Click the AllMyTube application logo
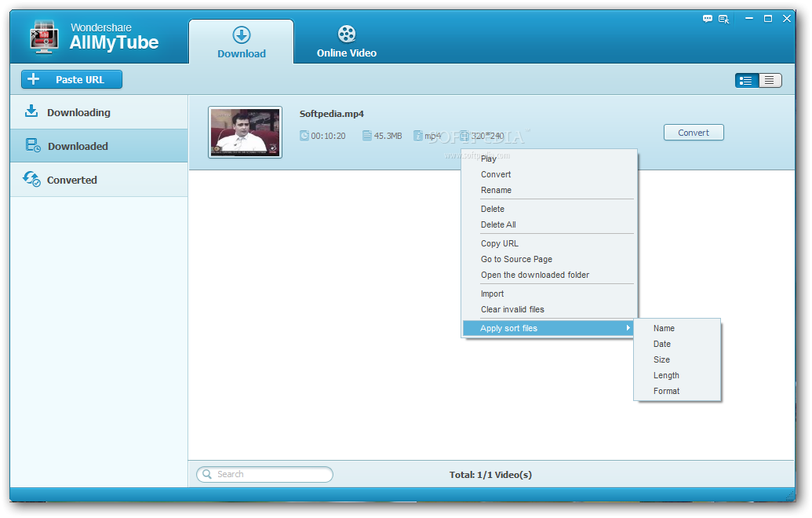Viewport: 812px width, 518px height. [46, 37]
